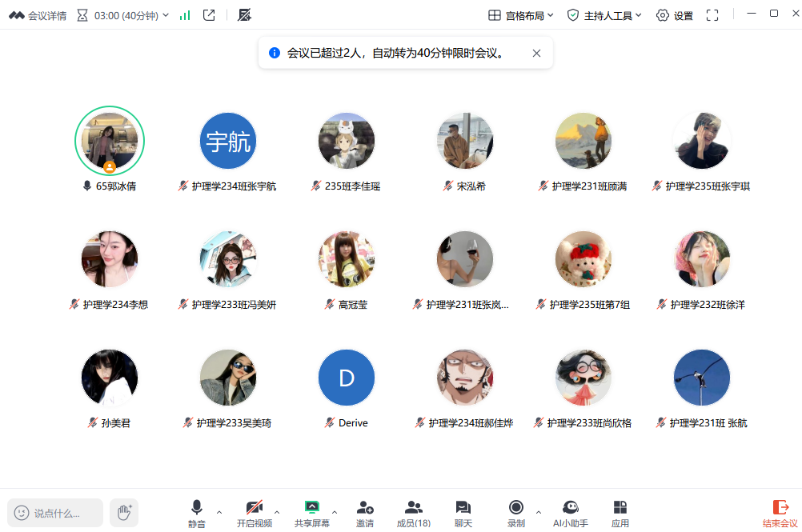Click the 说点什么 message input field
Image resolution: width=802 pixels, height=532 pixels.
[56, 513]
